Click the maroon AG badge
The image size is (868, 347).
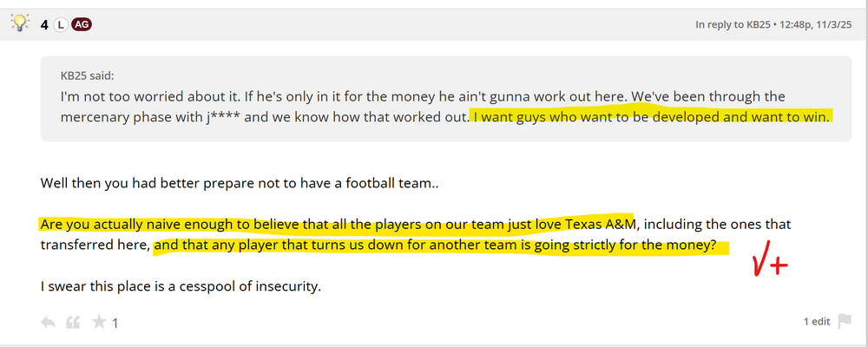[82, 25]
